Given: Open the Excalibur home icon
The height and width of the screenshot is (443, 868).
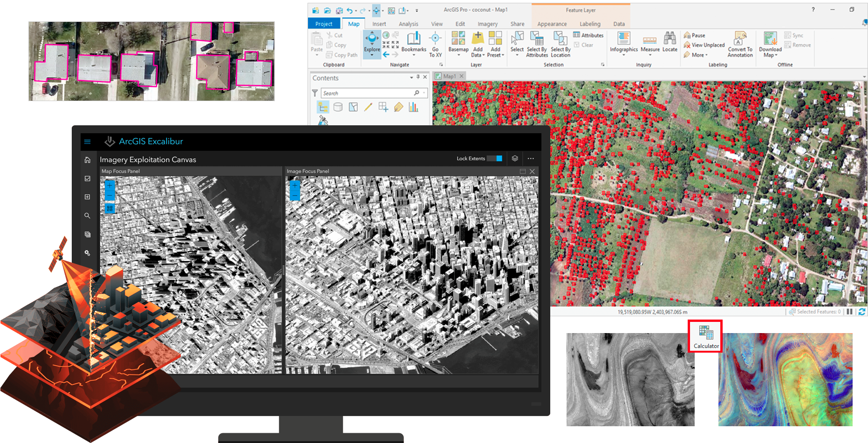Looking at the screenshot, I should [x=87, y=160].
